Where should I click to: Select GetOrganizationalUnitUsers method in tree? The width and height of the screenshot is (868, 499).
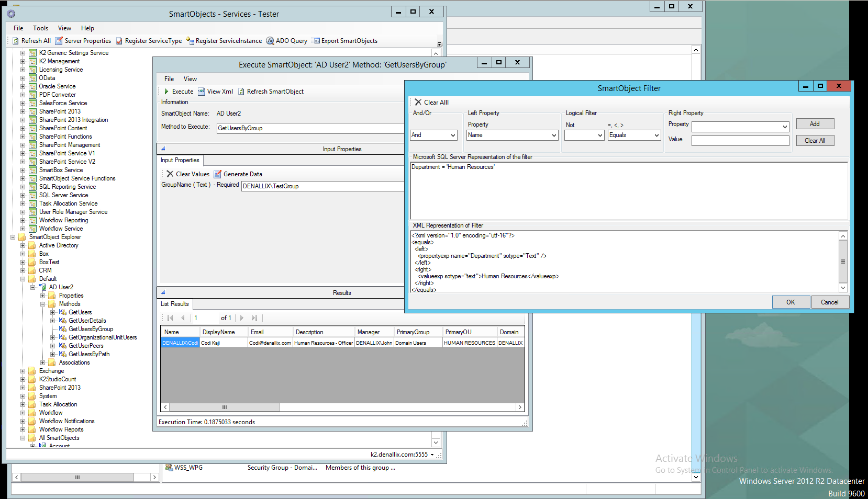[103, 337]
